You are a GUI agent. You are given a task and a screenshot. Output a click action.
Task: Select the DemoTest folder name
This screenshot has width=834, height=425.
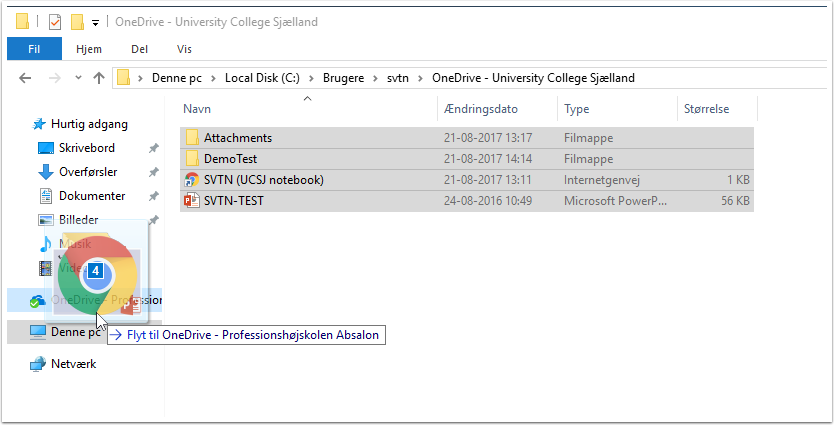coord(230,159)
